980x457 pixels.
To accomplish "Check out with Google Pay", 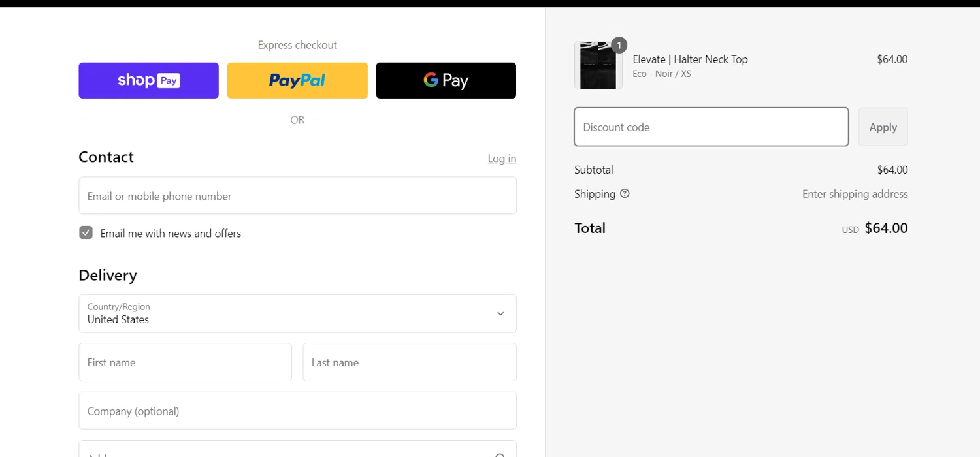I will 446,80.
